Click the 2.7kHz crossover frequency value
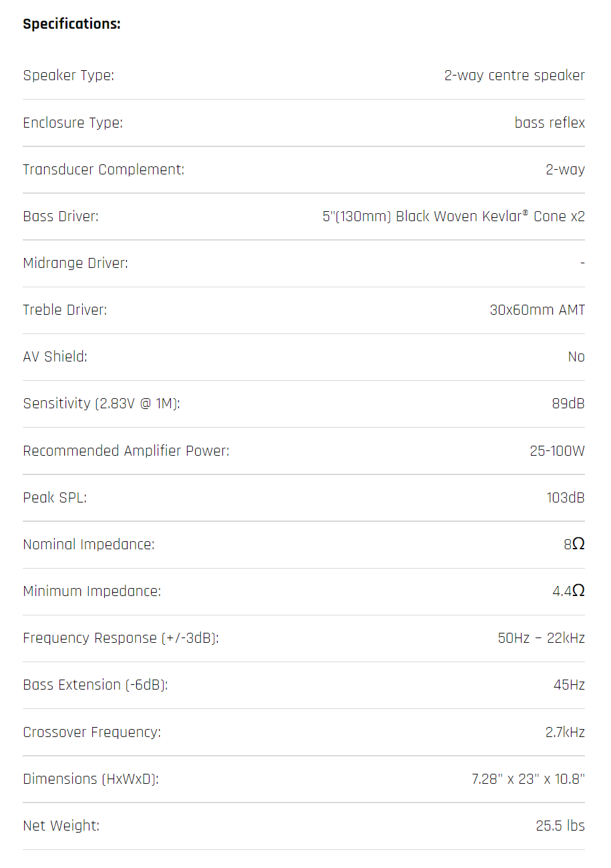611x868 pixels. point(564,732)
